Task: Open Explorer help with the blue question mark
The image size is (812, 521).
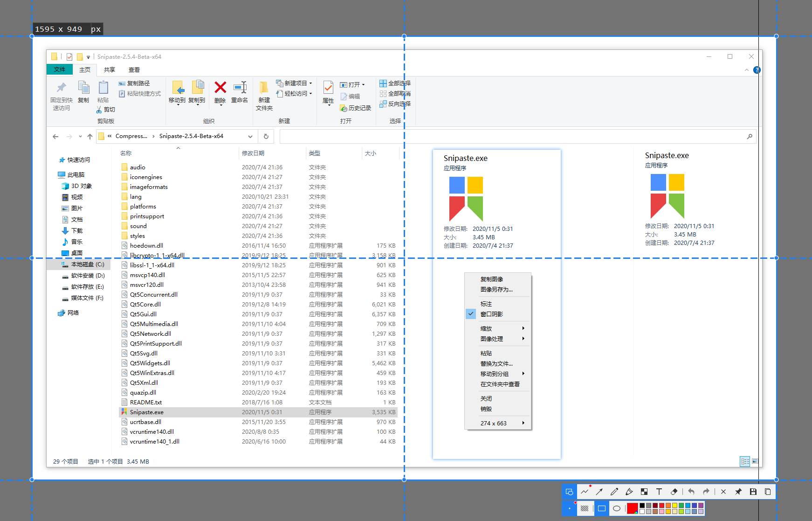Action: [757, 70]
